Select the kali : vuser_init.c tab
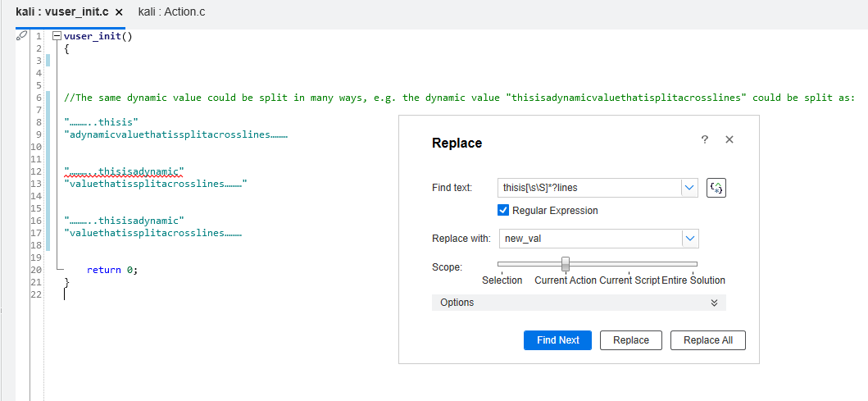Image resolution: width=868 pixels, height=401 pixels. 61,11
